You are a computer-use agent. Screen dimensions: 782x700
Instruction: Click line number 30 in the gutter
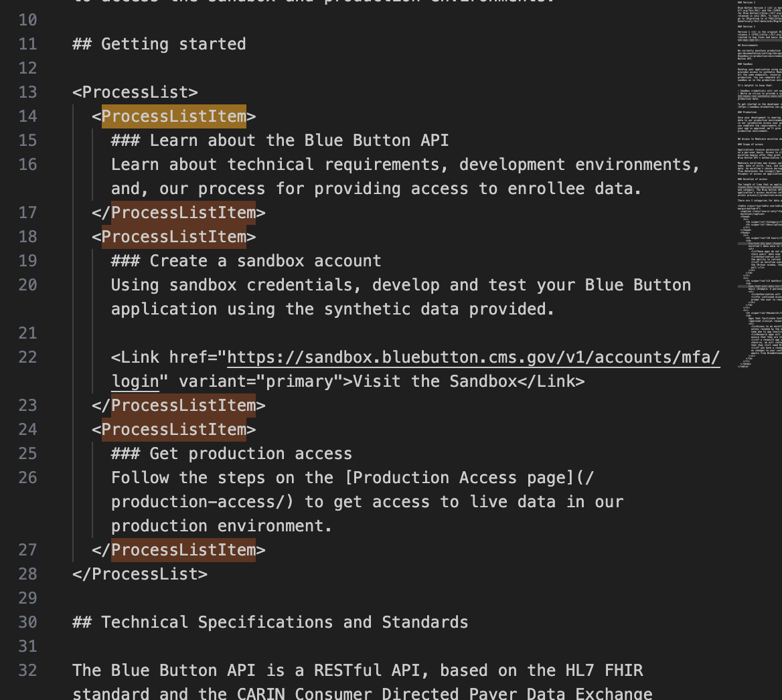pyautogui.click(x=28, y=622)
